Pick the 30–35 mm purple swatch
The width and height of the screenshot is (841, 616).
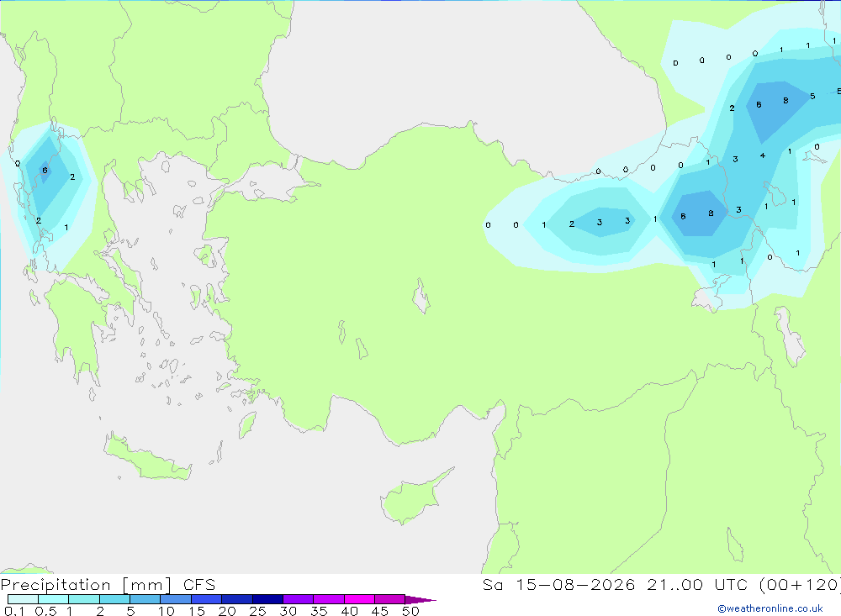(299, 599)
